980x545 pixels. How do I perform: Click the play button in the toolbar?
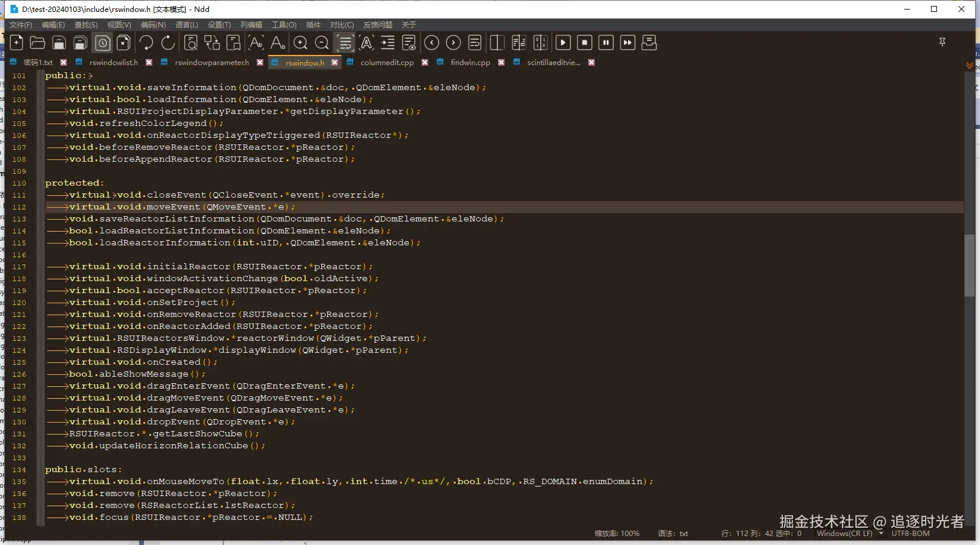(x=563, y=43)
